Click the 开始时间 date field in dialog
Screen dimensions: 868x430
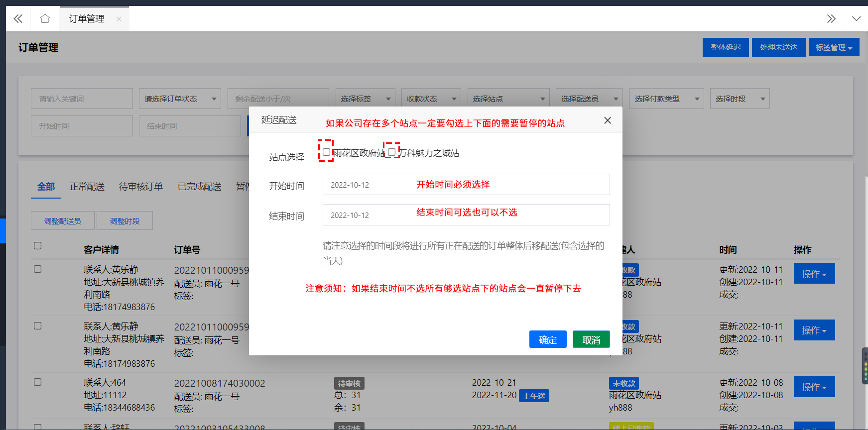466,185
